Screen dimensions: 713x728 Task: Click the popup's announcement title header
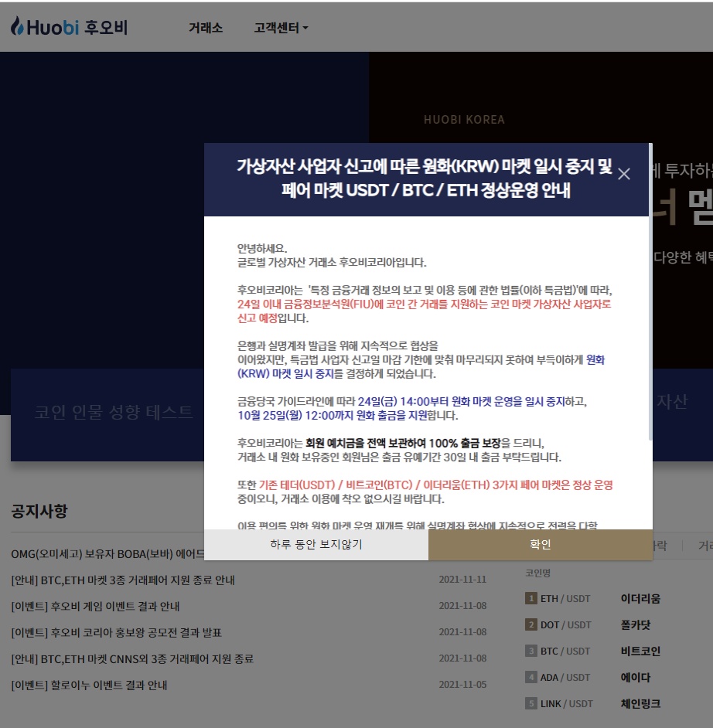[x=425, y=179]
